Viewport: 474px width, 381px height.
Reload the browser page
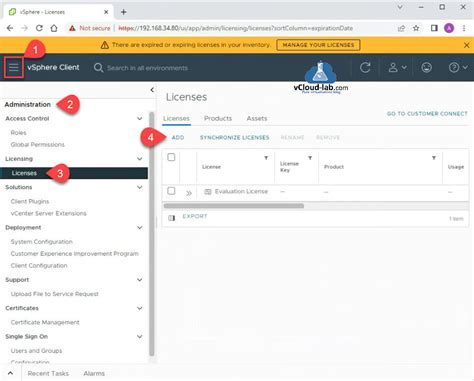click(39, 28)
